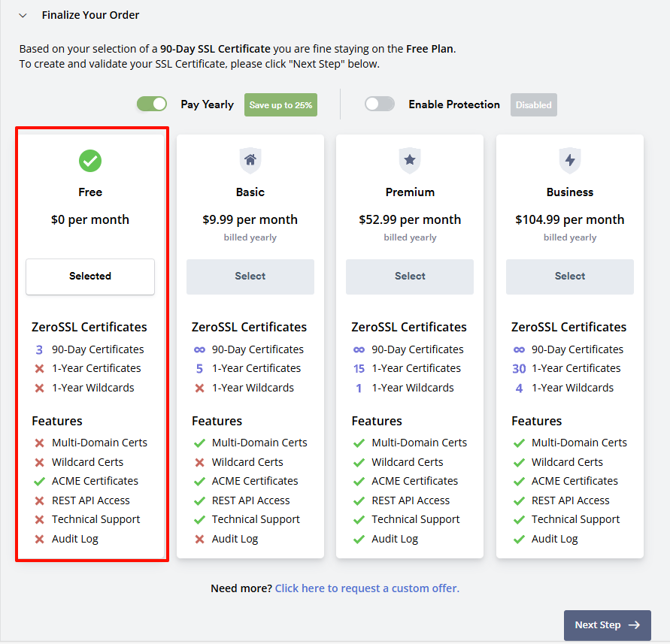Screen dimensions: 670x644
Task: Toggle the Pay Yearly switch off
Action: (x=152, y=104)
